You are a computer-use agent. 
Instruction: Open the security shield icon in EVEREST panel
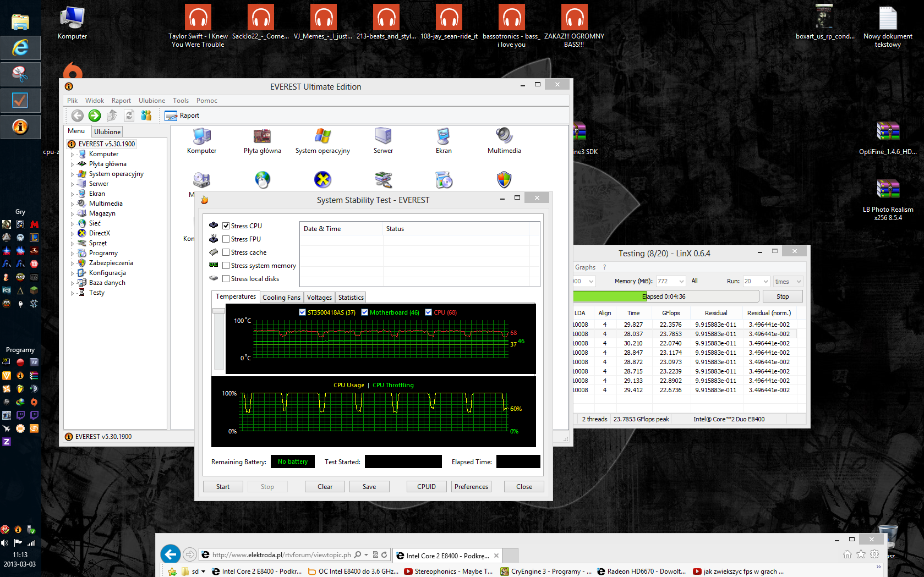[x=504, y=179]
